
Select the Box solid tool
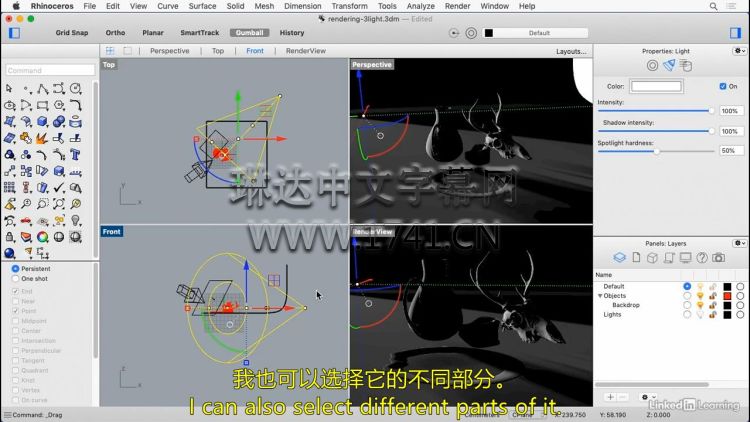(43, 122)
